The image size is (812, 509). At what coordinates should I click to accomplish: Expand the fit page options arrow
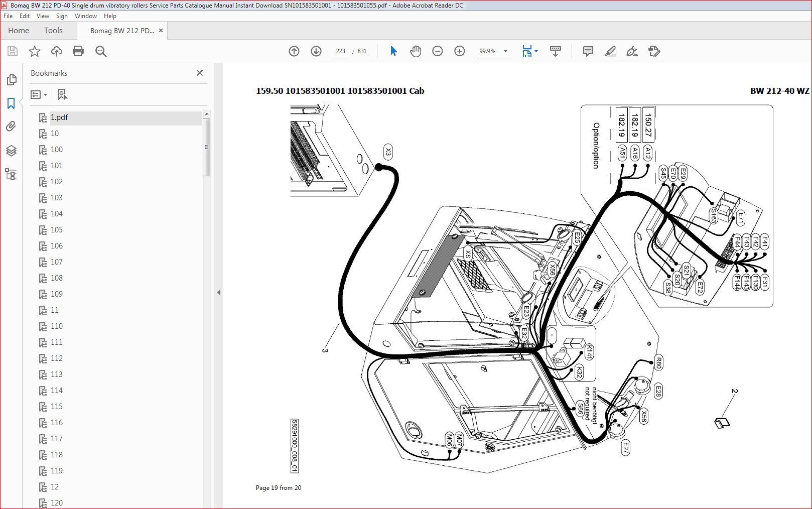[536, 51]
